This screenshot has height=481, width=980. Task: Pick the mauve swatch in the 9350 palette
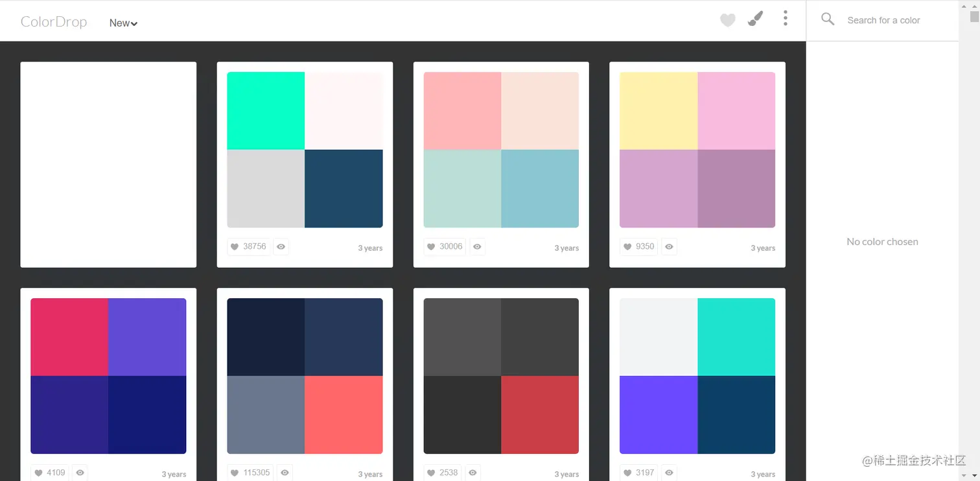736,189
